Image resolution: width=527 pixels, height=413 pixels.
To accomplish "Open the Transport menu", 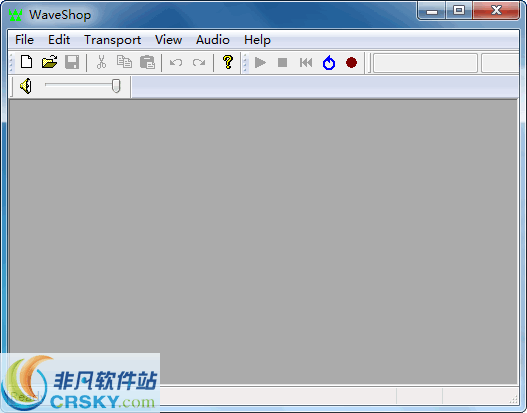I will click(x=113, y=40).
